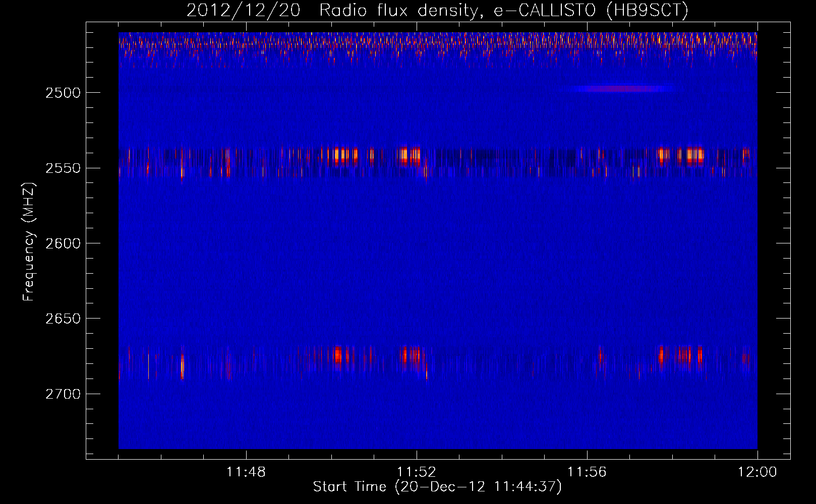Click the bright burst at 11:52 near 2675 MHz
Viewport: 816px width, 504px height.
411,355
